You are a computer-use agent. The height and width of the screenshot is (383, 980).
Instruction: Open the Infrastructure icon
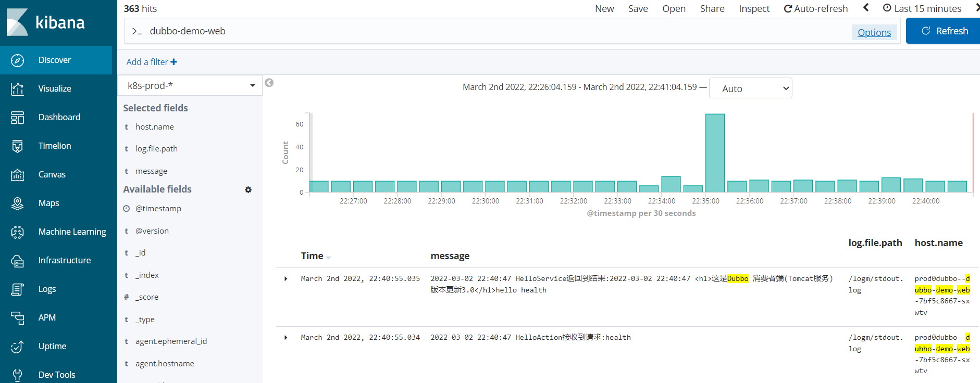pos(17,261)
